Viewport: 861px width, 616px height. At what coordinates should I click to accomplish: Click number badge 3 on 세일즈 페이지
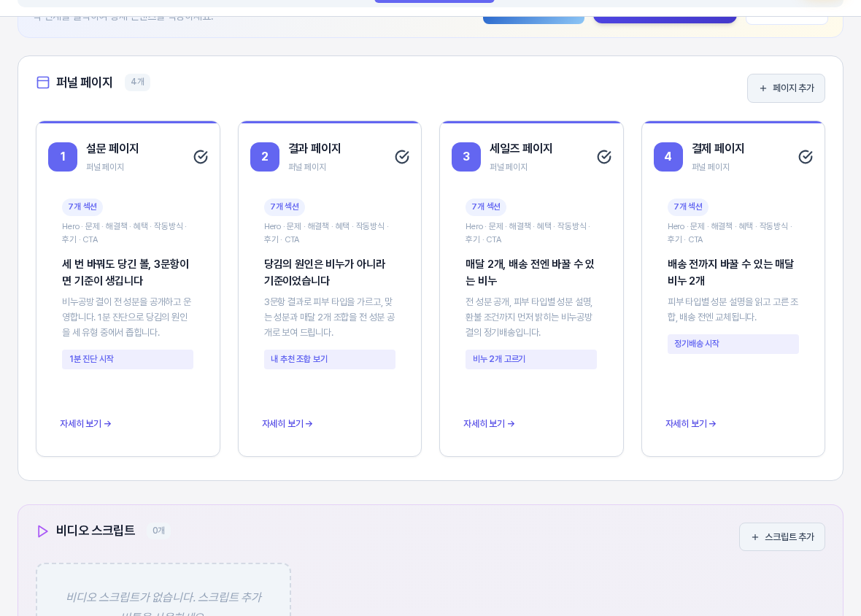coord(466,156)
